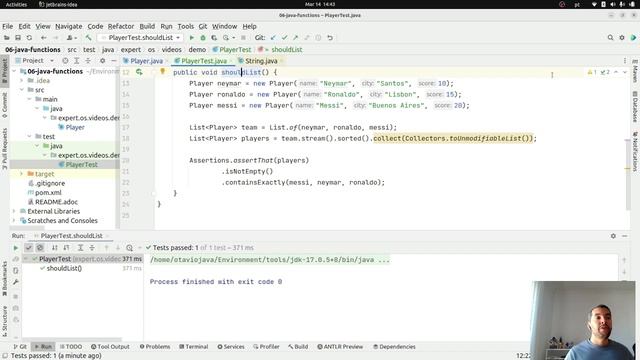Select opened file target icon

65,60
